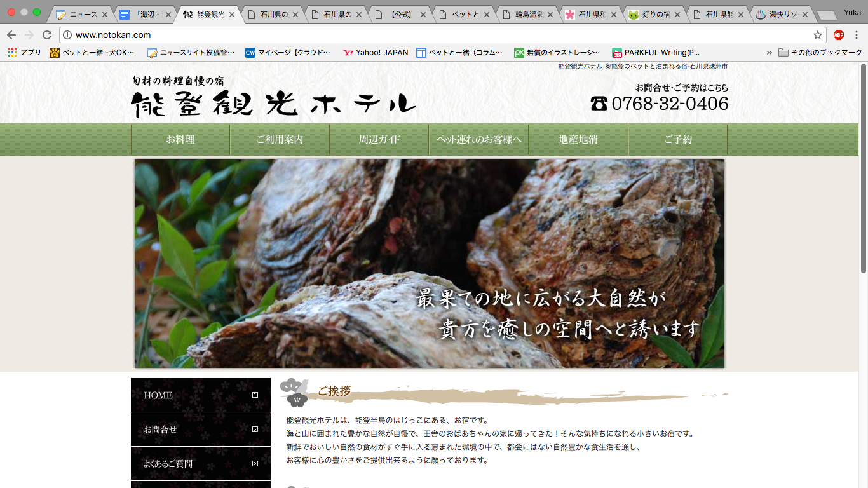Switch to the 「海辺 document tab
The width and height of the screenshot is (868, 488).
click(x=145, y=14)
